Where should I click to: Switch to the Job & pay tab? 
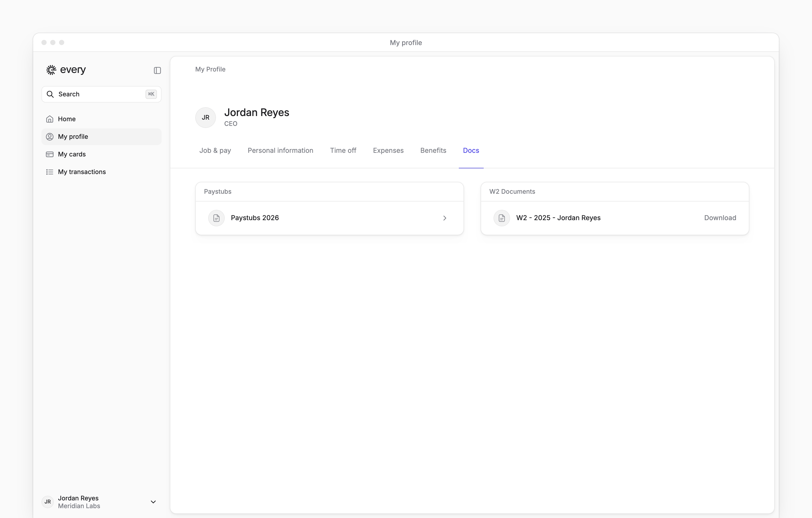pos(215,150)
